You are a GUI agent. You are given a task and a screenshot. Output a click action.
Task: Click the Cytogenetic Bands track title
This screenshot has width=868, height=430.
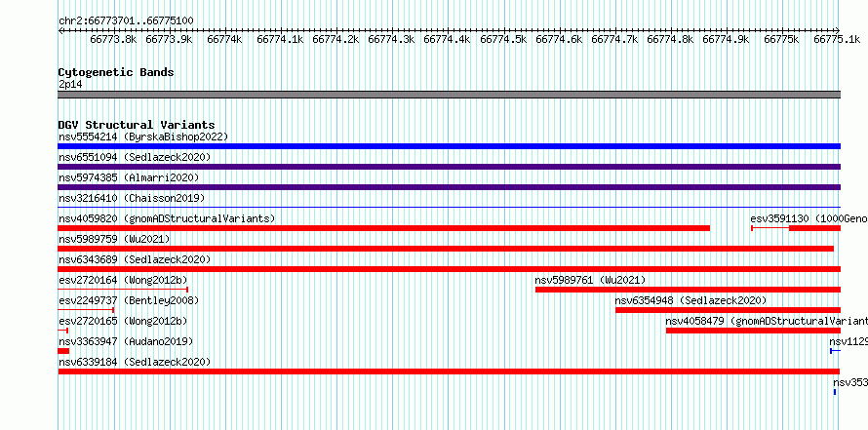point(116,72)
